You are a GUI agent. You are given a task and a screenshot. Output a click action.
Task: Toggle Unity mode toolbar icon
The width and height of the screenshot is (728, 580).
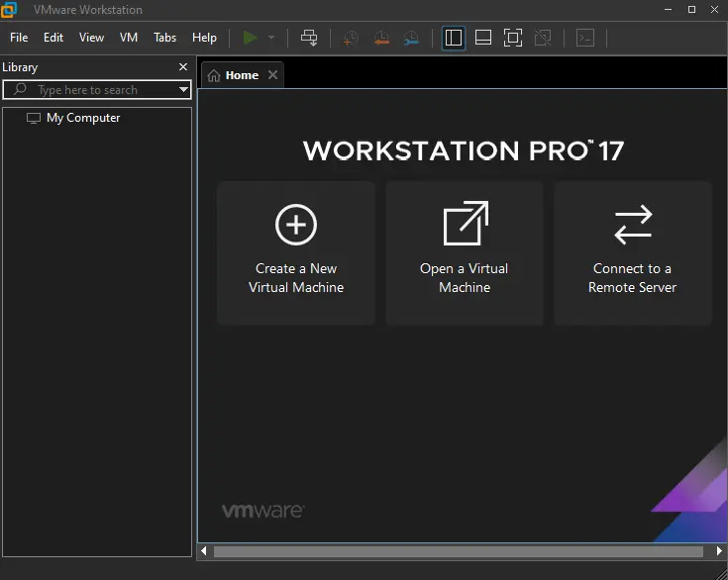click(x=543, y=38)
